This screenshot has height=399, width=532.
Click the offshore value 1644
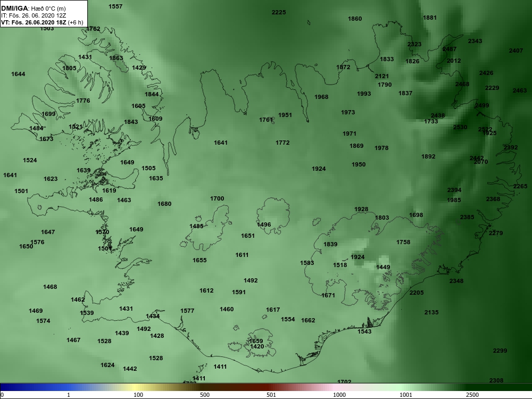click(x=18, y=74)
